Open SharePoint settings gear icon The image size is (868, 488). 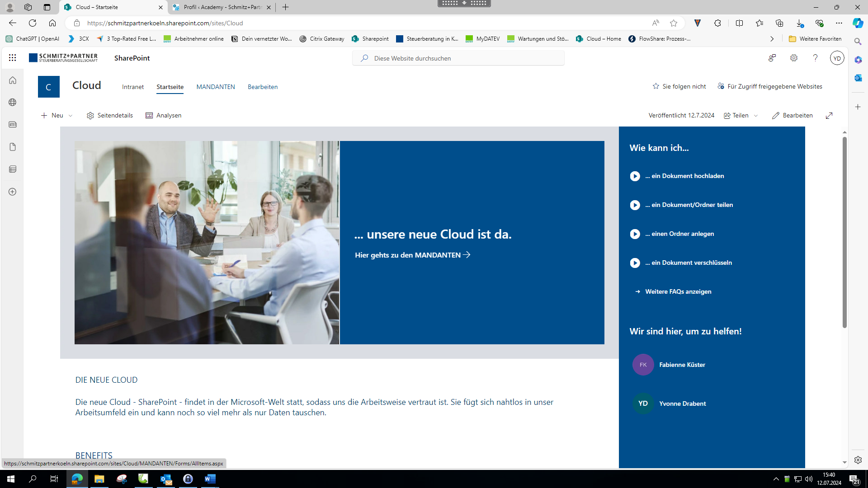(x=793, y=58)
